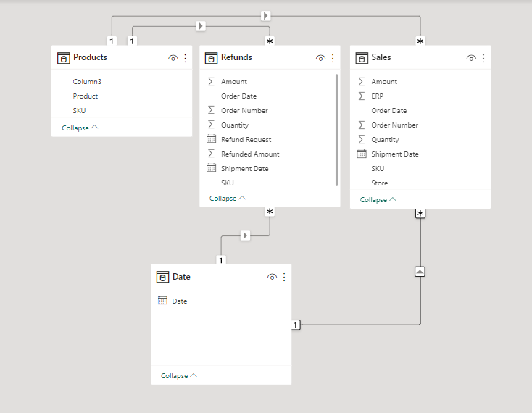Select SKU field in Products table

79,111
